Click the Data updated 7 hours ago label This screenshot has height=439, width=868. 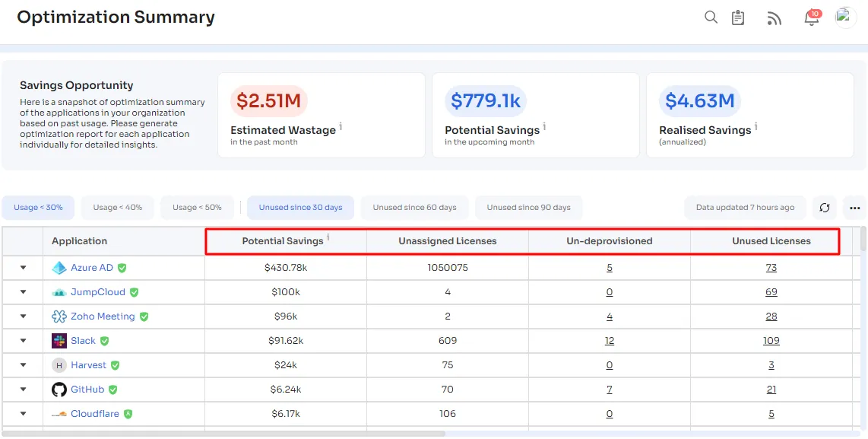tap(745, 207)
